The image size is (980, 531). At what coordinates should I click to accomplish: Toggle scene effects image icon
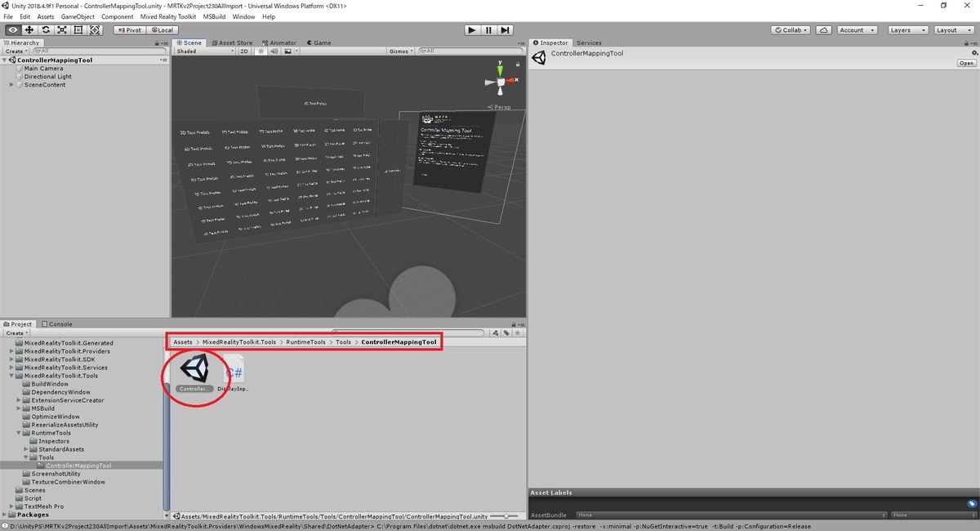pos(288,51)
